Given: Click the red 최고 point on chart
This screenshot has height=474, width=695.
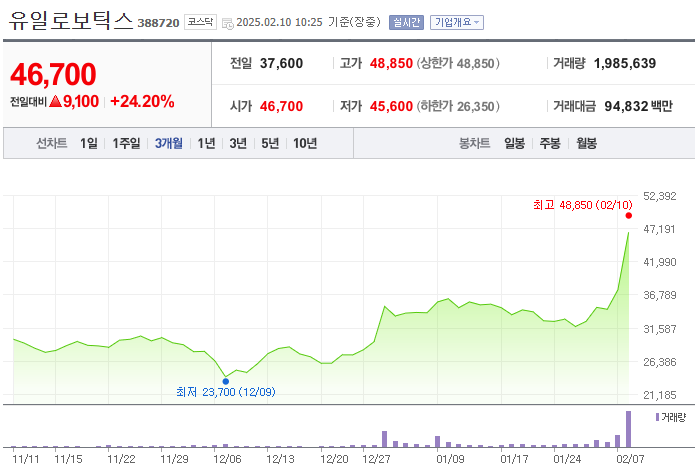Looking at the screenshot, I should (x=629, y=216).
